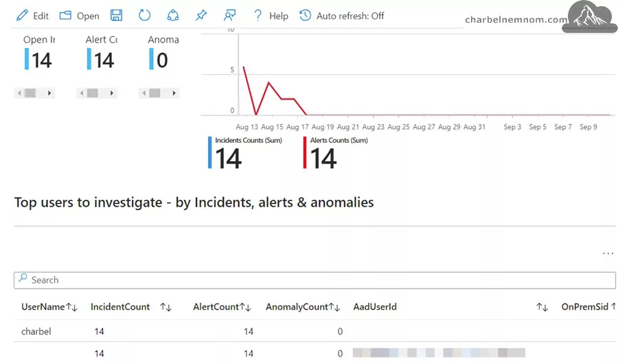Open the workbook via Open button
Viewport: 618px width, 364px height.
79,16
